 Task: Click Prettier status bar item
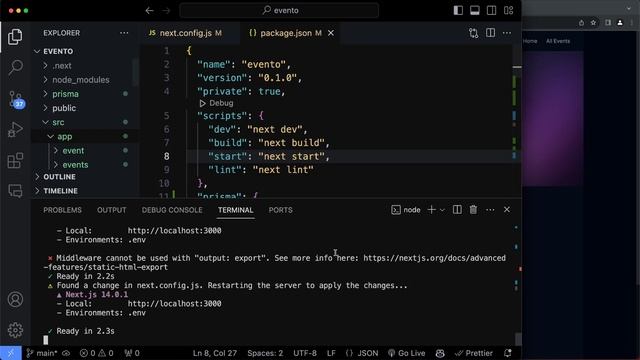point(474,353)
